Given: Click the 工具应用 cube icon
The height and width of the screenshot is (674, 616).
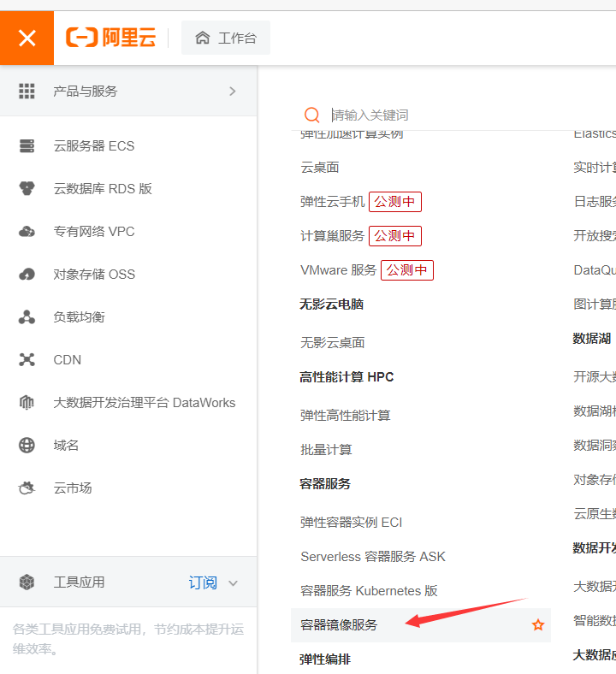Looking at the screenshot, I should click(27, 582).
